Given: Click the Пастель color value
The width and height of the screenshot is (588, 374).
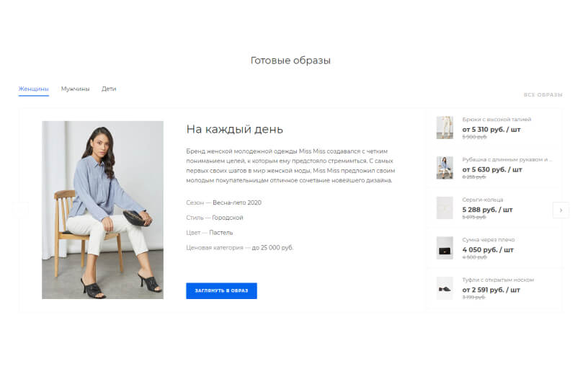Looking at the screenshot, I should point(221,233).
